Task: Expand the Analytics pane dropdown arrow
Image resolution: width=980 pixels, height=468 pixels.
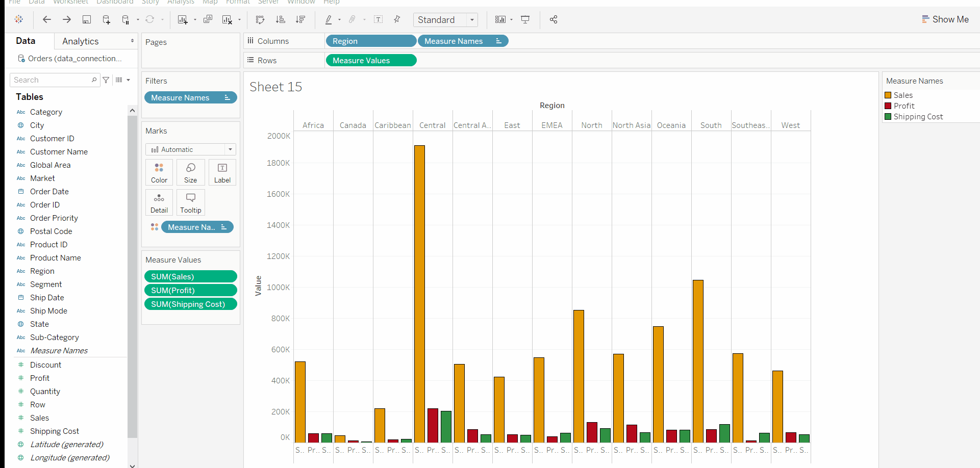Action: [x=132, y=41]
